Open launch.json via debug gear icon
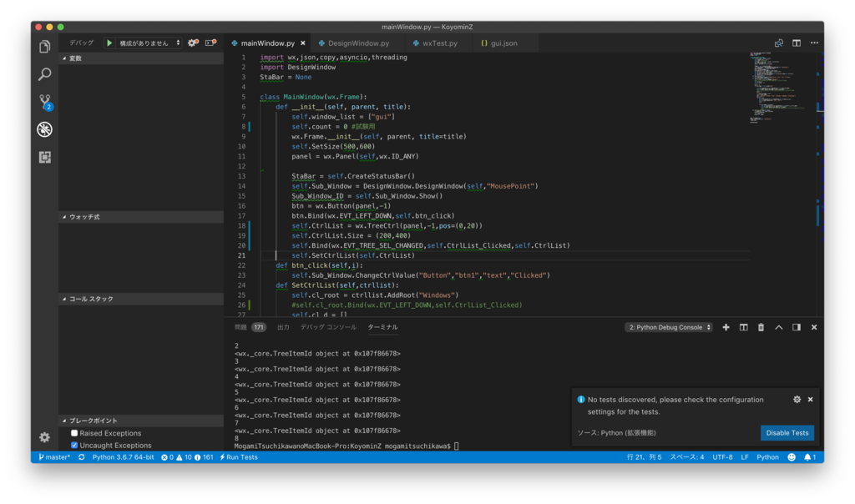This screenshot has height=504, width=855. click(193, 43)
